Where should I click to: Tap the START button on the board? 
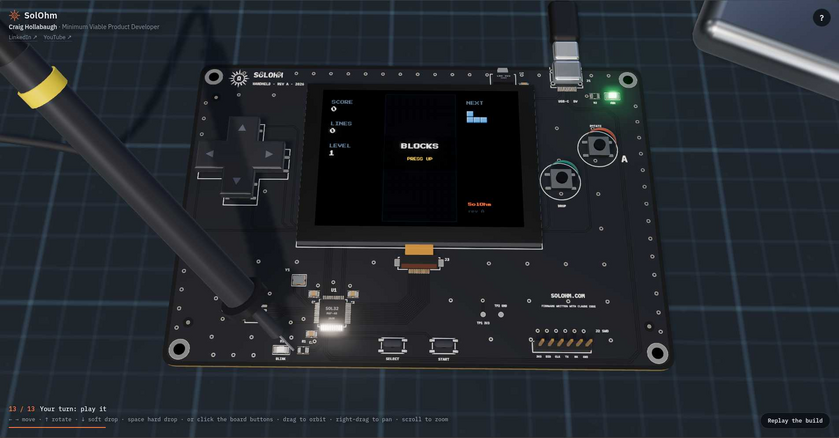click(x=443, y=346)
